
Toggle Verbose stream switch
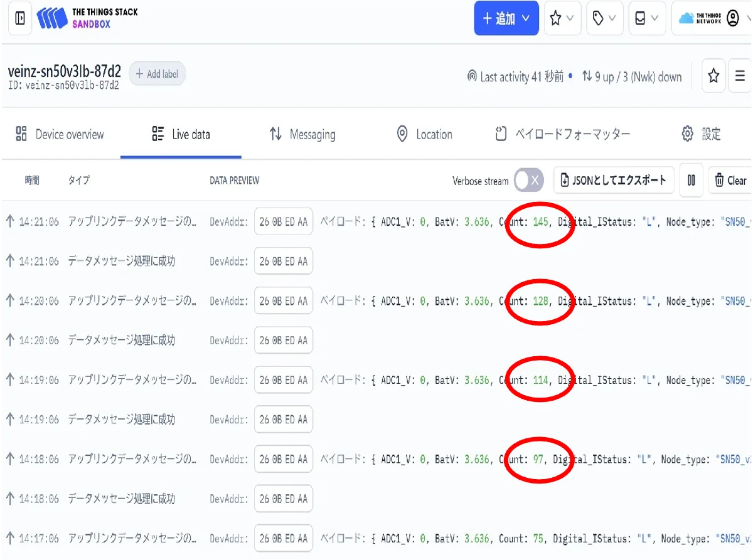(528, 181)
